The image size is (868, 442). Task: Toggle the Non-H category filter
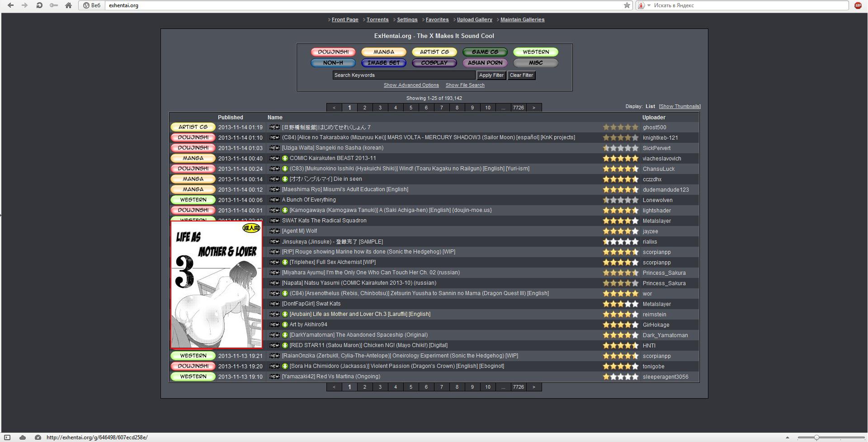click(333, 63)
